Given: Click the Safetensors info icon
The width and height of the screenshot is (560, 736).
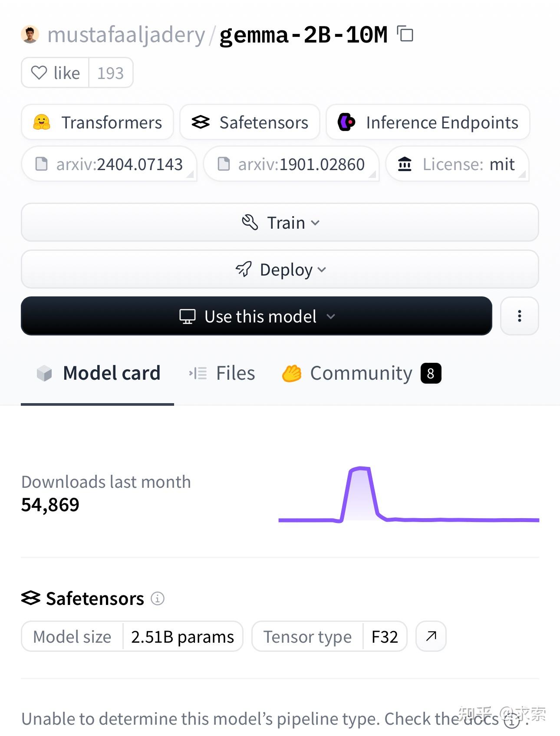Looking at the screenshot, I should point(158,598).
